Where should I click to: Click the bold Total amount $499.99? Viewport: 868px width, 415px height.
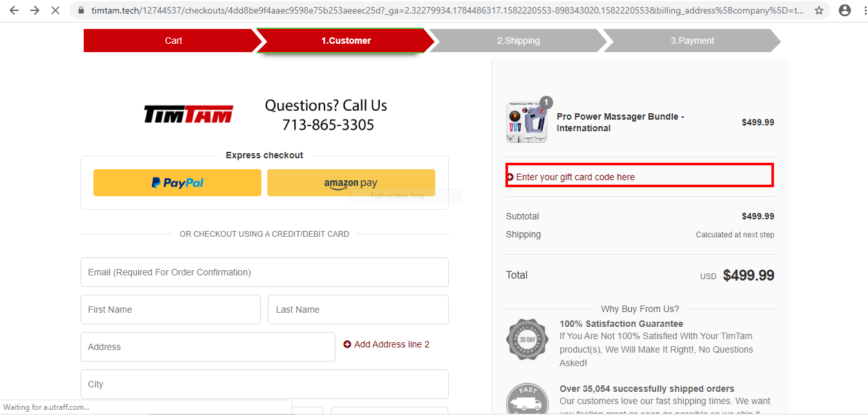[x=748, y=275]
